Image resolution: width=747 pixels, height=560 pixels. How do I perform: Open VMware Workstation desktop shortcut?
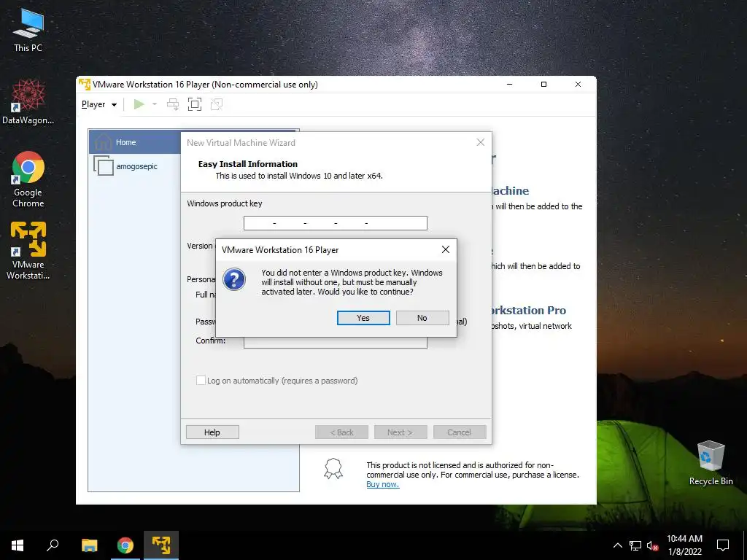pyautogui.click(x=28, y=251)
